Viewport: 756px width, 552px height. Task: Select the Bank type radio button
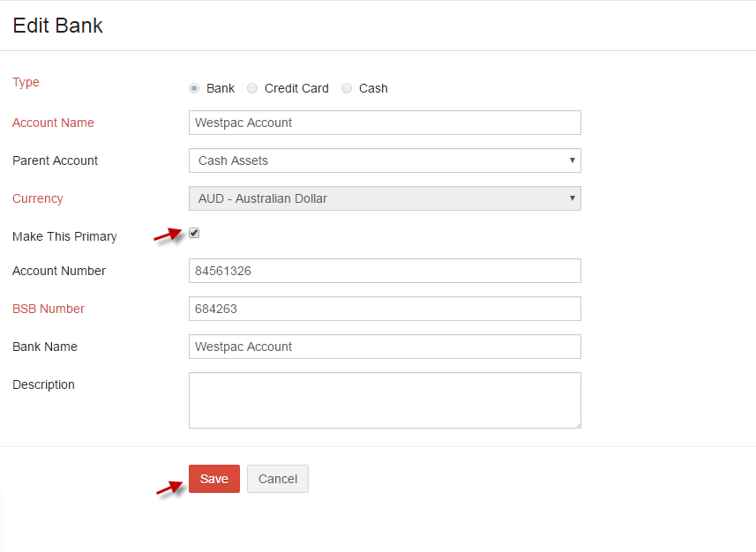(x=194, y=88)
